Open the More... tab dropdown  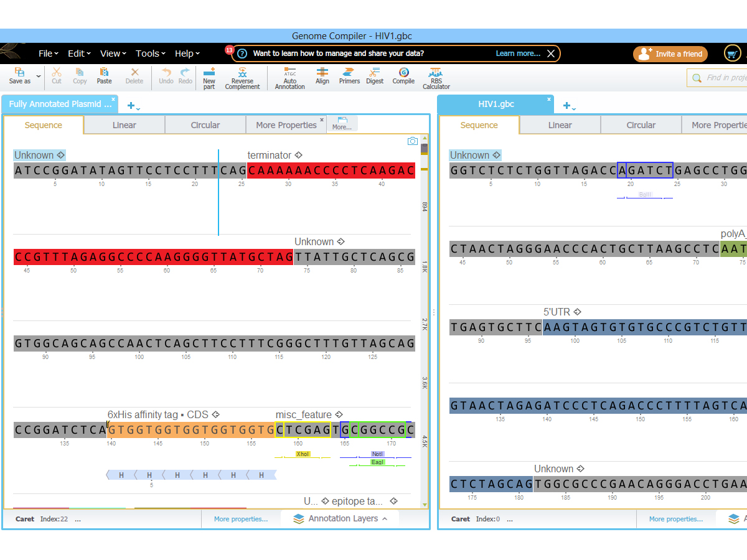(342, 123)
